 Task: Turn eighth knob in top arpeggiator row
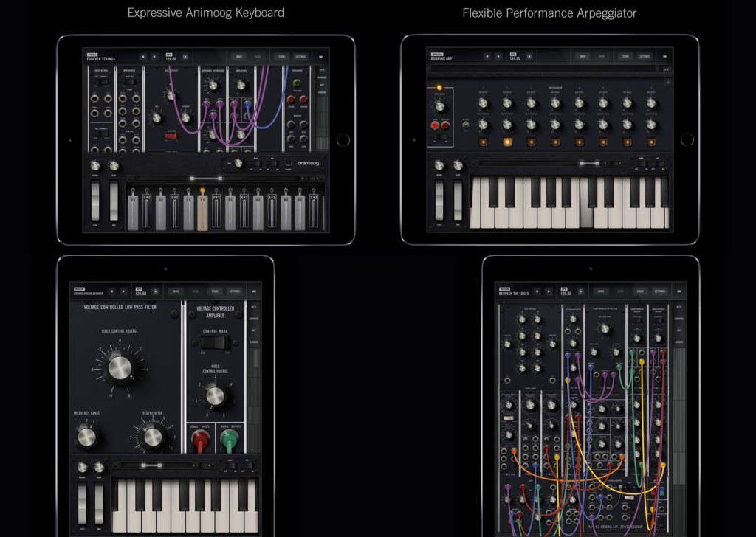[x=651, y=103]
